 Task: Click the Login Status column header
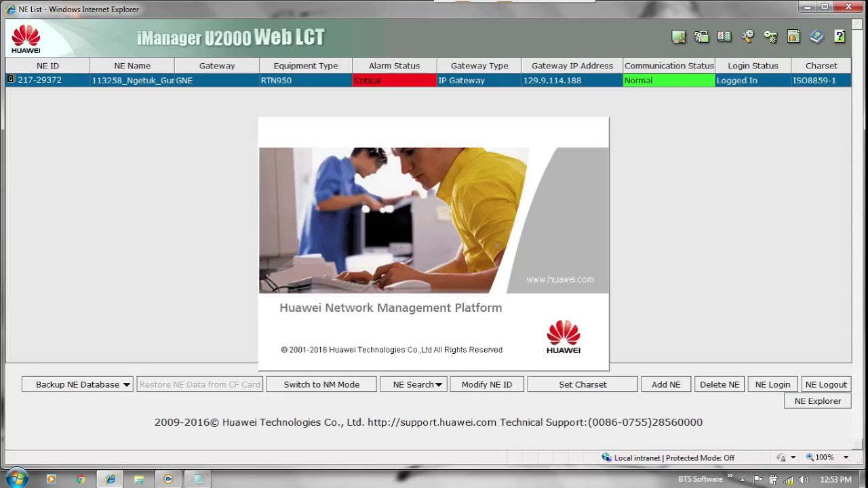click(753, 66)
